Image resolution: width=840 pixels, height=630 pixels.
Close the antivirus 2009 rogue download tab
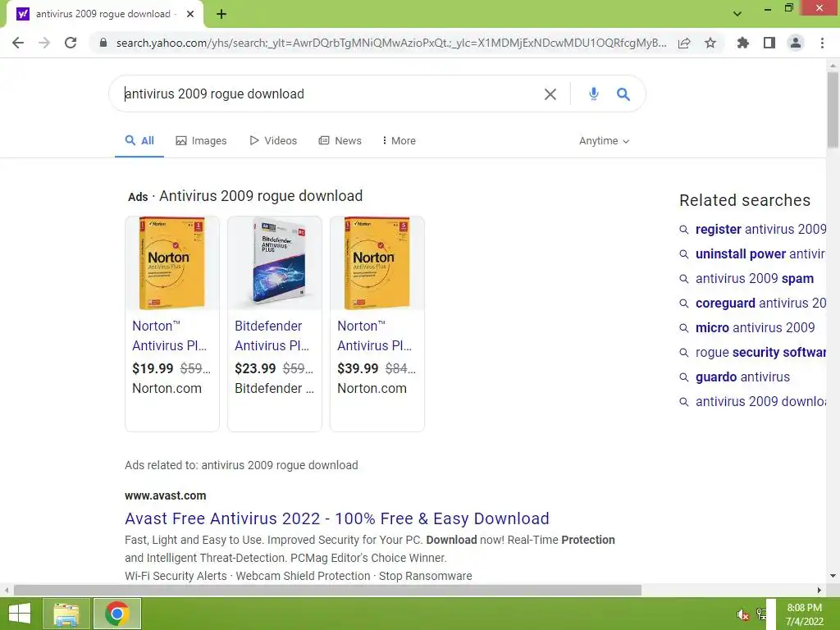[x=190, y=14]
